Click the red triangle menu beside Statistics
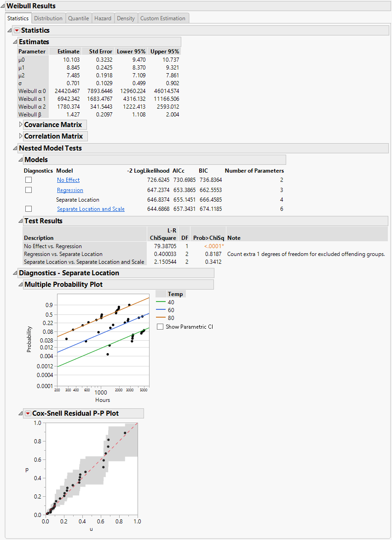 pyautogui.click(x=17, y=30)
